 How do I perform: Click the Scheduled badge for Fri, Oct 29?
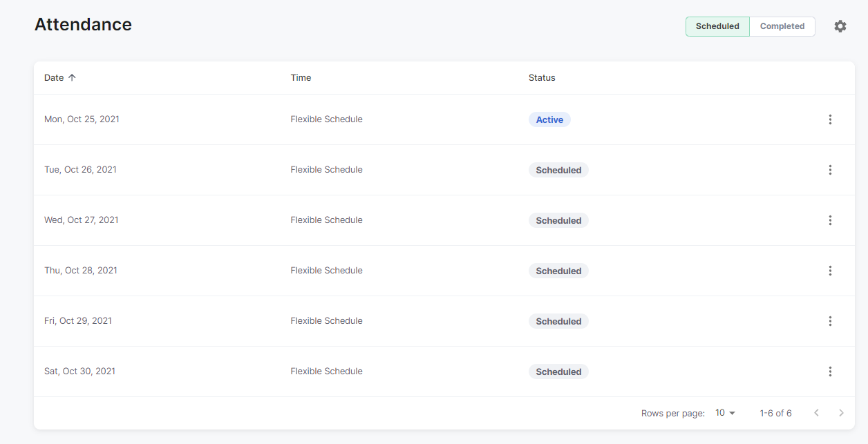pyautogui.click(x=558, y=321)
